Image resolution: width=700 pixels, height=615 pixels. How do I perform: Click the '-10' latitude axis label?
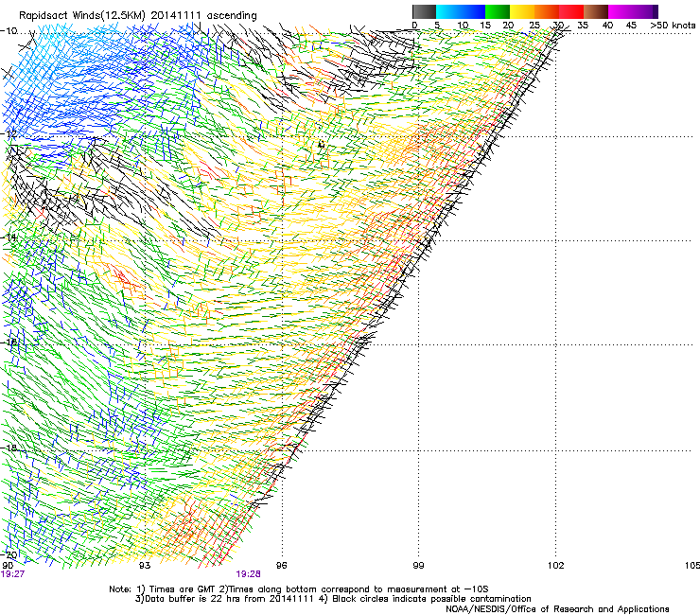(9, 31)
